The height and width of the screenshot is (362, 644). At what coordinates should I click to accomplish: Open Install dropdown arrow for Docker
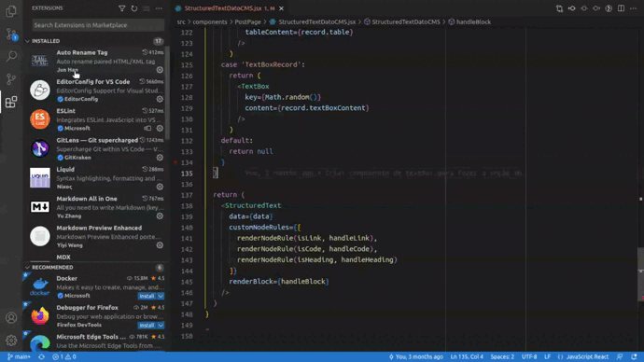[x=161, y=296]
